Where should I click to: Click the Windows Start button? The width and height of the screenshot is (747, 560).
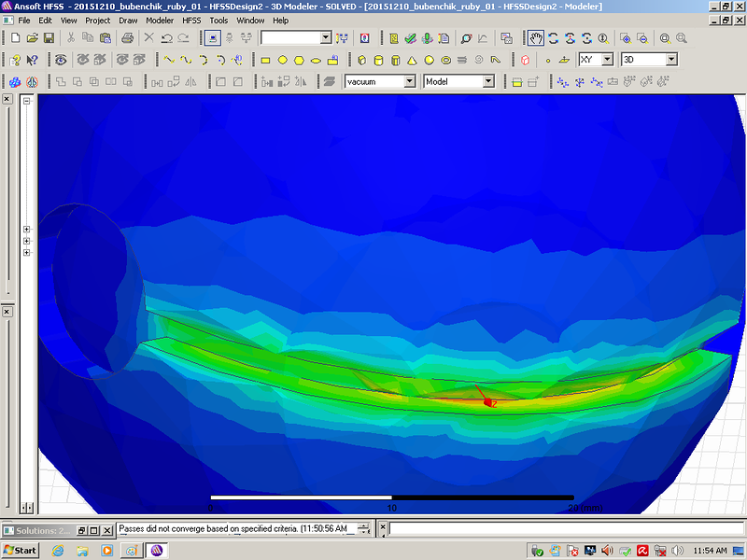20,550
